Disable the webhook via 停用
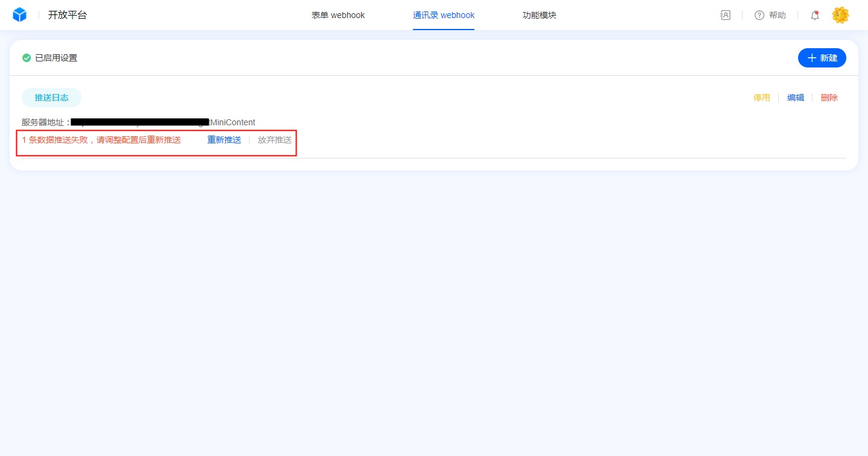 tap(762, 98)
